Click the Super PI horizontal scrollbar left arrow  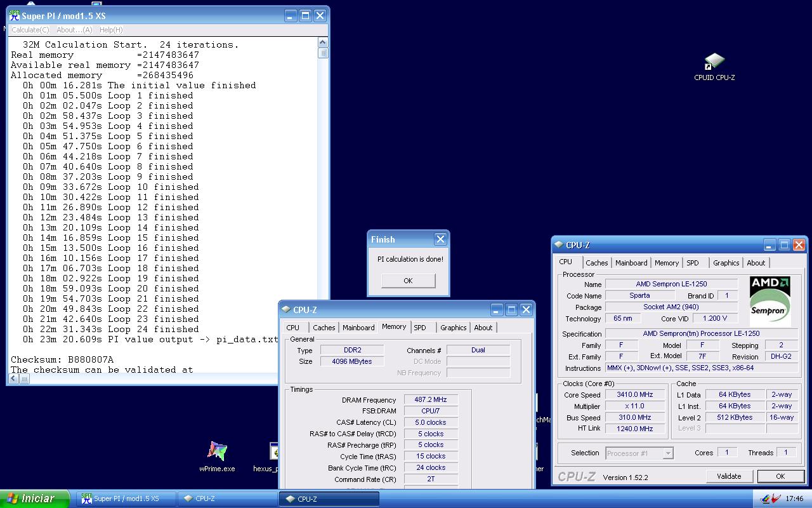pyautogui.click(x=13, y=378)
